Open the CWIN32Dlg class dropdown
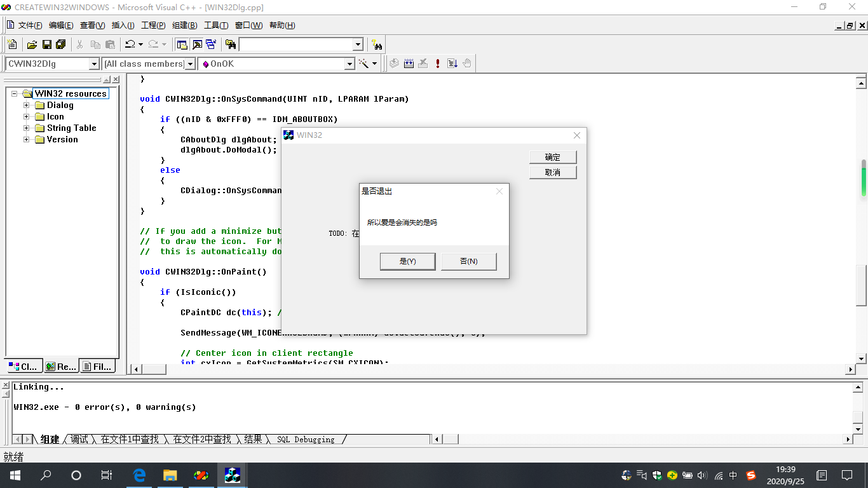Viewport: 868px width, 488px height. tap(94, 64)
